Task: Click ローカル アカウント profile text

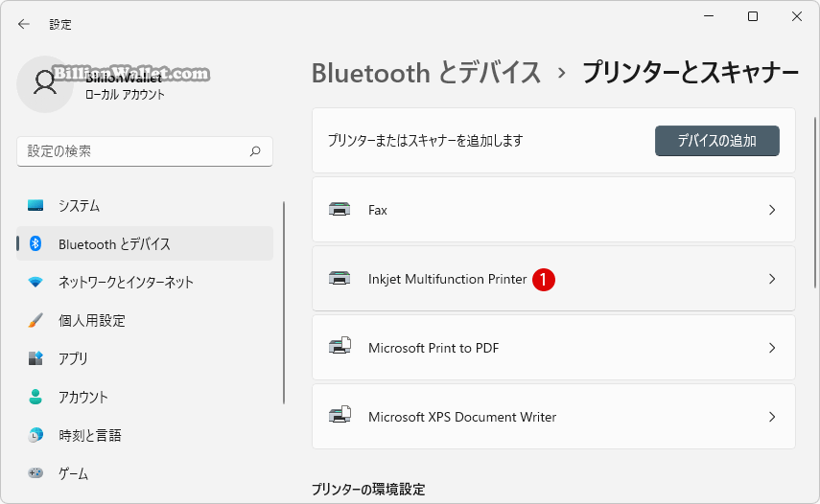Action: 125,95
